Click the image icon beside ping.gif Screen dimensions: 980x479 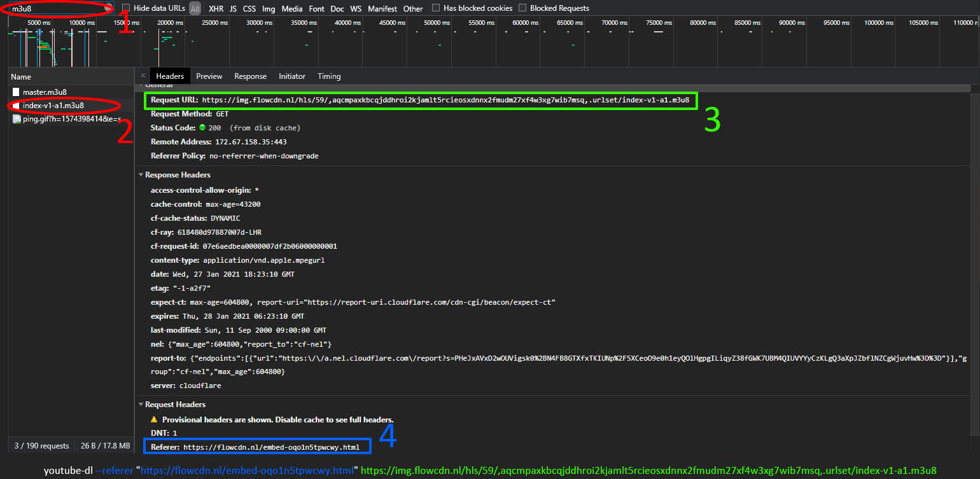tap(17, 119)
